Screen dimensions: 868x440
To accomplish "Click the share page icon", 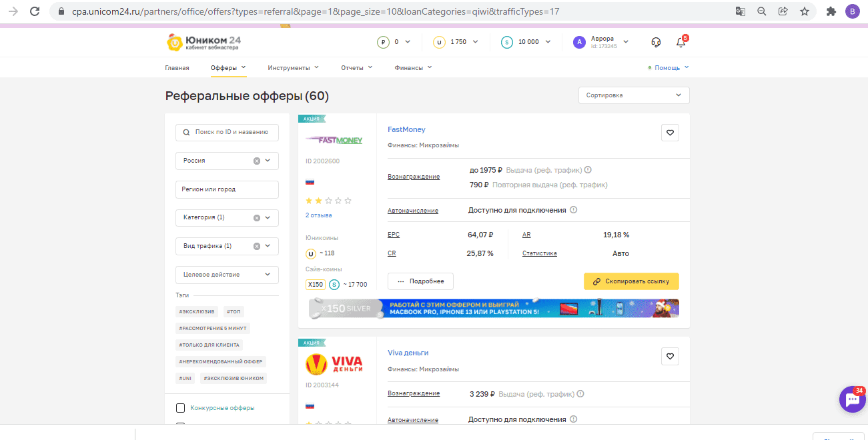I will 783,11.
